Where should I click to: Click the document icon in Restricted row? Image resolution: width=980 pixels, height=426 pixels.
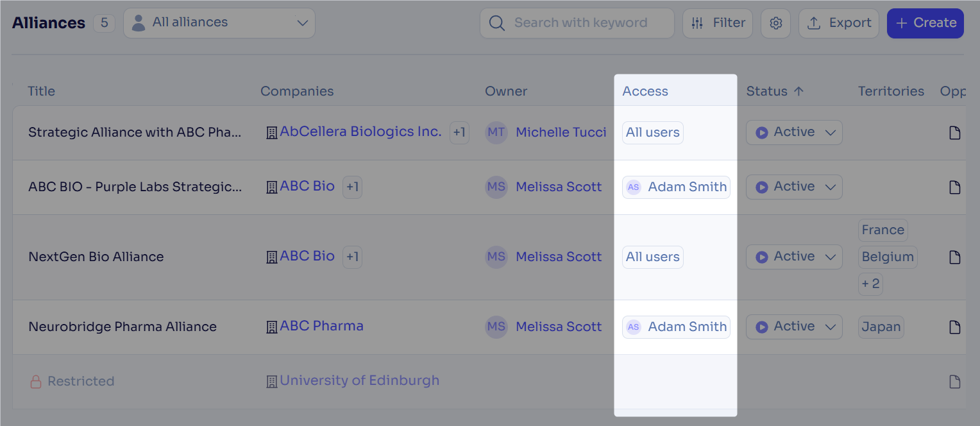point(954,381)
